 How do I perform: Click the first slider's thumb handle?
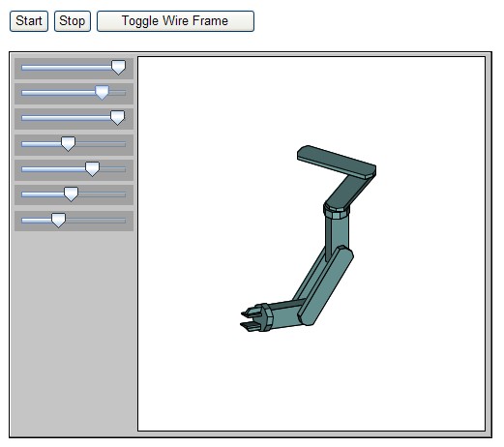point(118,68)
